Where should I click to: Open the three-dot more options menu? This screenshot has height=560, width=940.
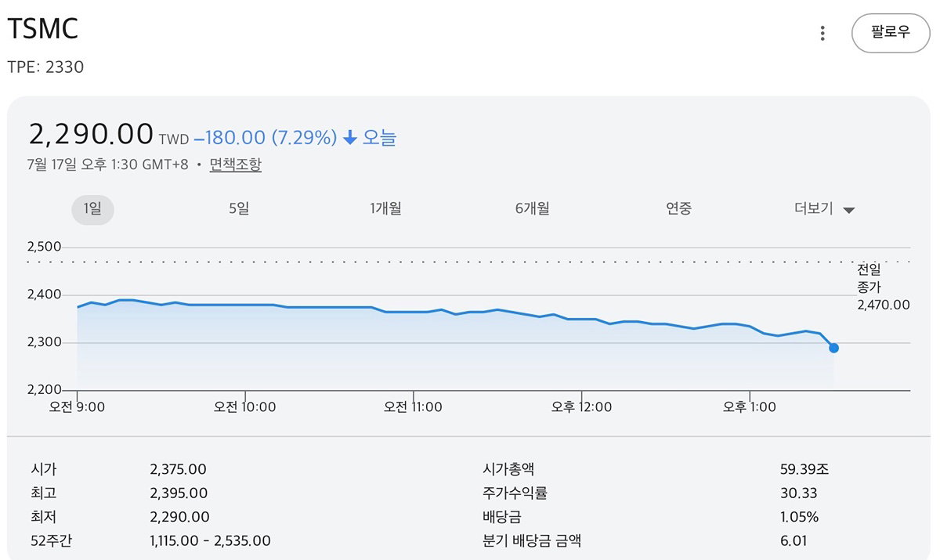[x=822, y=33]
